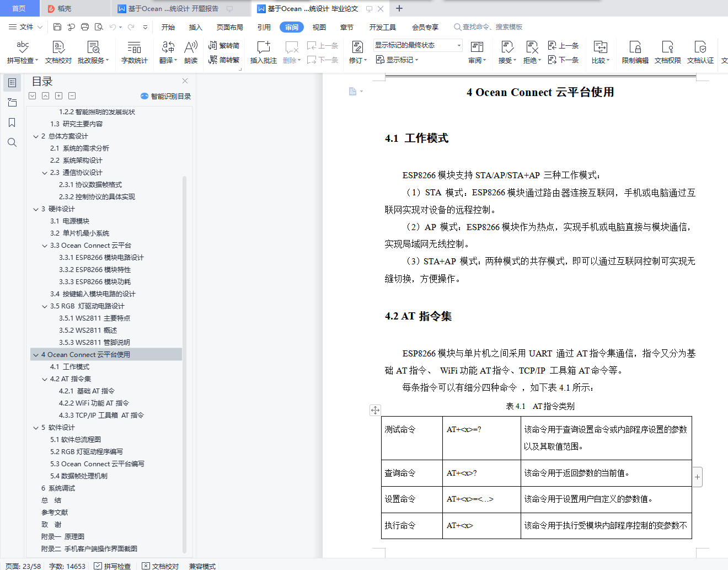This screenshot has height=570, width=728.
Task: Open the 批改服务 correction service
Action: click(93, 52)
